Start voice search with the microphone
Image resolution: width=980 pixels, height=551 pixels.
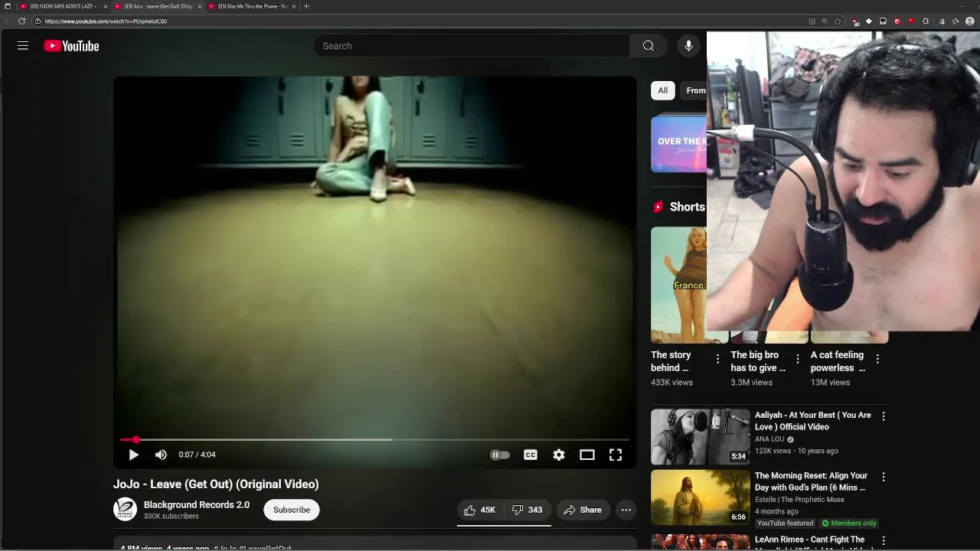click(x=688, y=46)
